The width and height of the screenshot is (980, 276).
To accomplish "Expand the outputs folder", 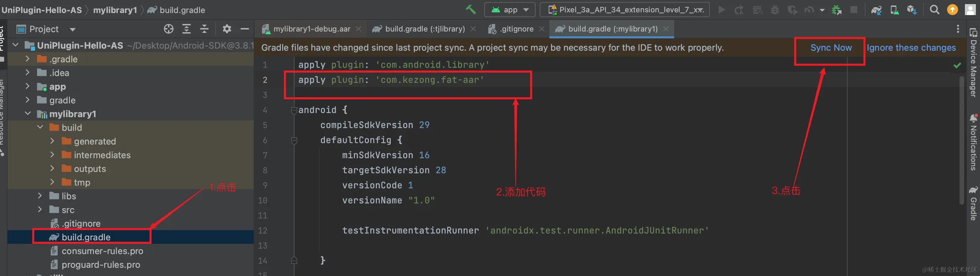I will pos(52,168).
